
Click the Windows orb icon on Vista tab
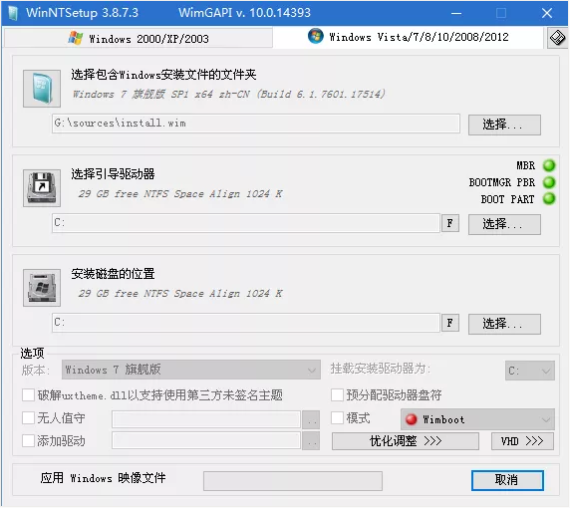[x=316, y=36]
